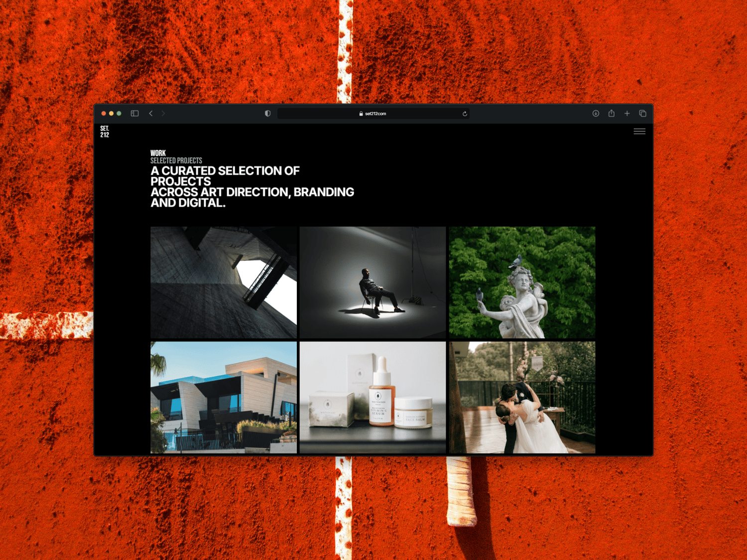Open the seated man studio thumbnail
The height and width of the screenshot is (560, 747).
coord(373,282)
